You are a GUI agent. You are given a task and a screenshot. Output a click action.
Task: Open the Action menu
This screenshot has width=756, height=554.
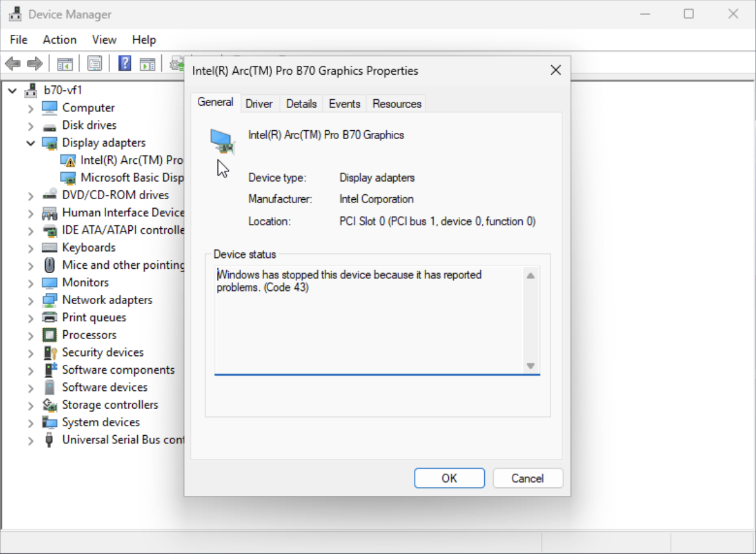(x=59, y=40)
